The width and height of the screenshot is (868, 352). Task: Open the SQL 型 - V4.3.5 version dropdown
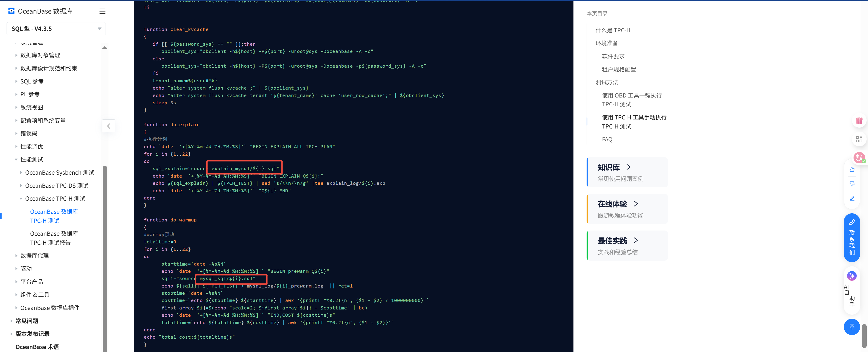[56, 29]
